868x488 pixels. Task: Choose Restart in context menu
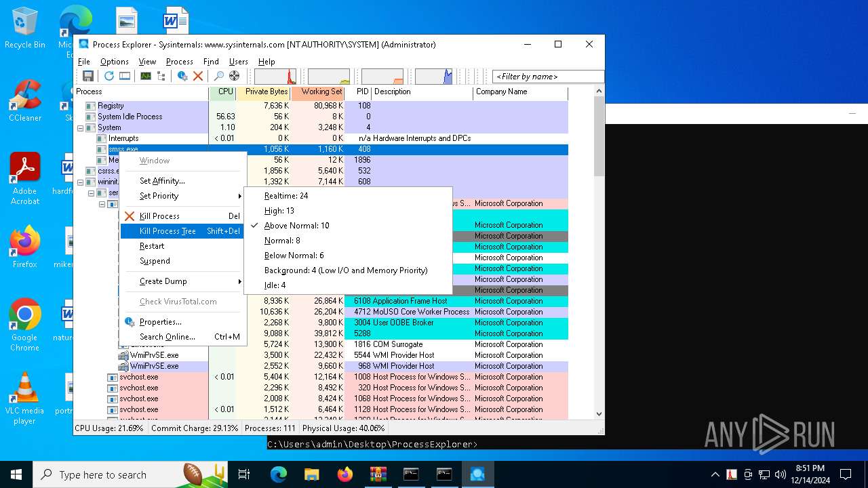click(182, 246)
